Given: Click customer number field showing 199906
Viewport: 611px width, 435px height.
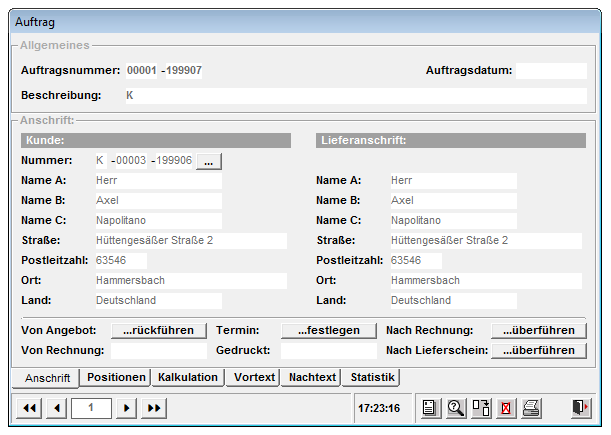Looking at the screenshot, I should tap(174, 161).
